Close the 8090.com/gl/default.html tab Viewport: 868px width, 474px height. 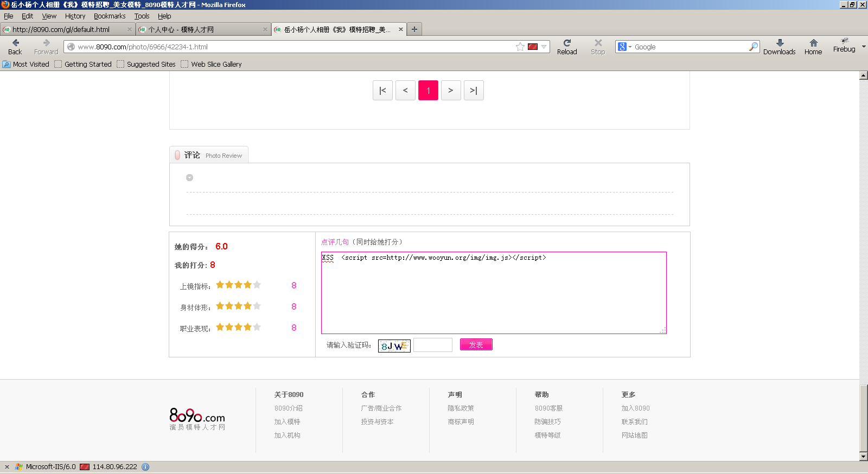[x=130, y=29]
